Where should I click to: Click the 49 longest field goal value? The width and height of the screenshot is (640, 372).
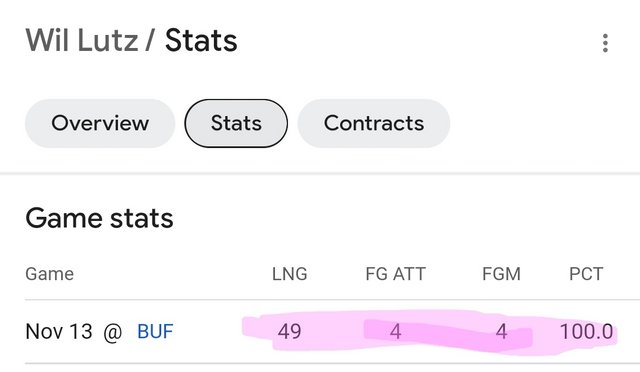pyautogui.click(x=289, y=331)
